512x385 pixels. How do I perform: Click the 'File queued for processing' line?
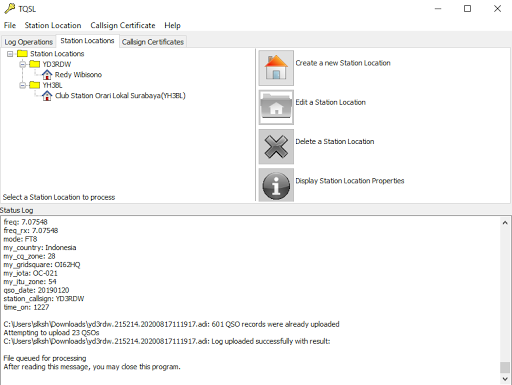tap(45, 358)
